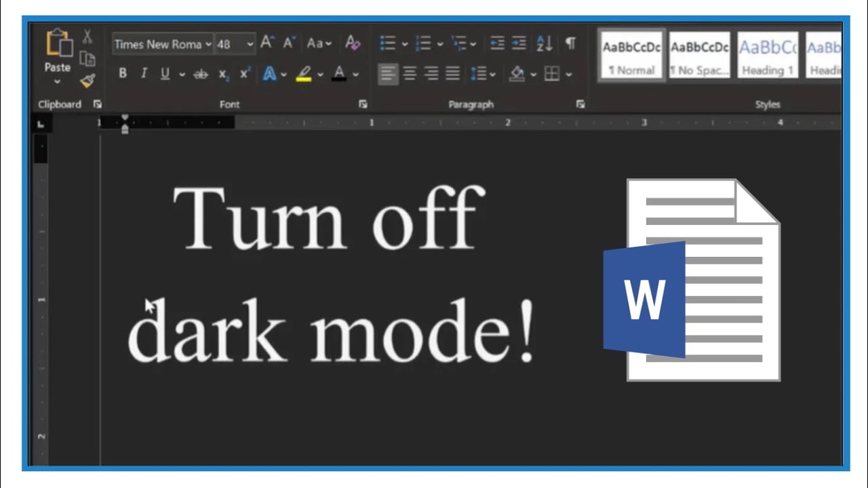Toggle paragraph marks visibility

coord(570,44)
